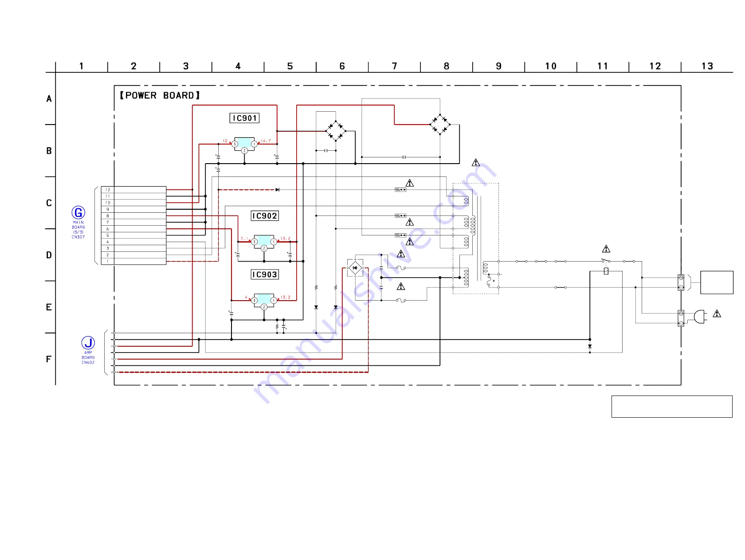Click the POWER BOARD title

160,95
